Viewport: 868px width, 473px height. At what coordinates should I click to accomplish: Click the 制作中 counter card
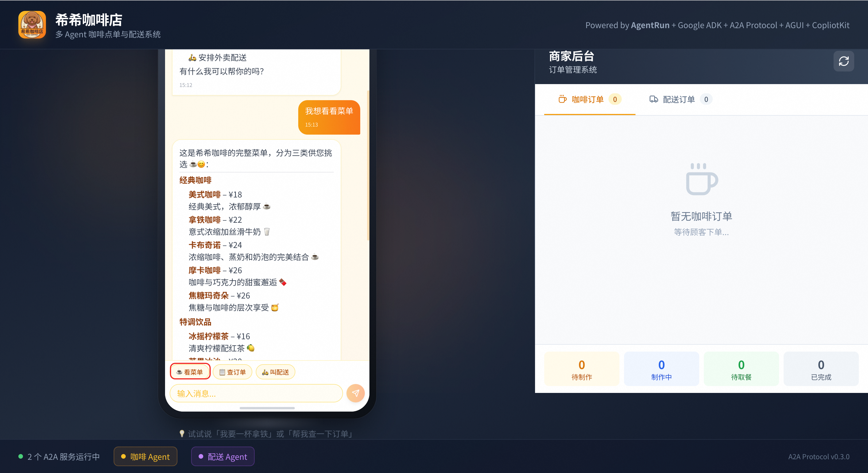coord(661,369)
